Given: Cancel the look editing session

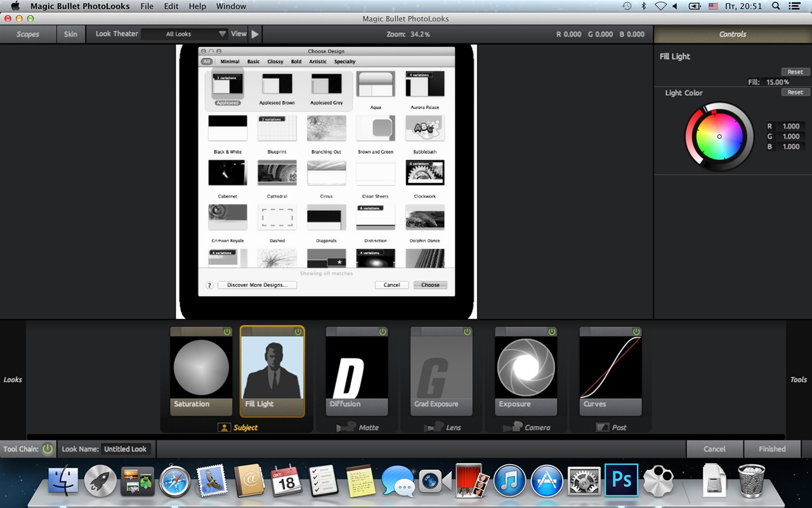Looking at the screenshot, I should [x=714, y=449].
